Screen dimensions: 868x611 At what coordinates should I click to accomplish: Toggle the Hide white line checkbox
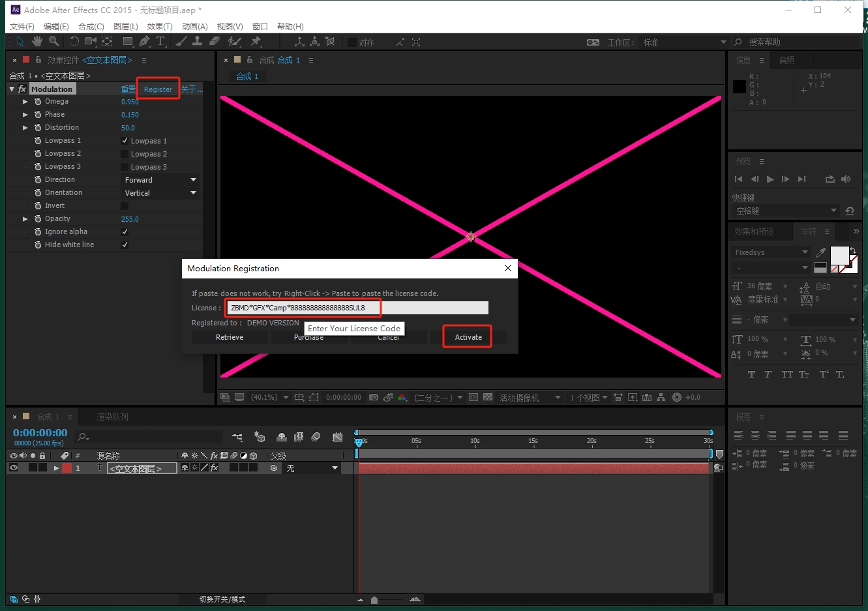tap(125, 245)
